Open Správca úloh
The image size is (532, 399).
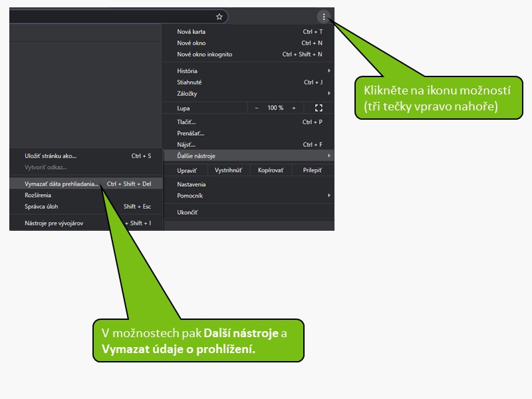tap(41, 207)
